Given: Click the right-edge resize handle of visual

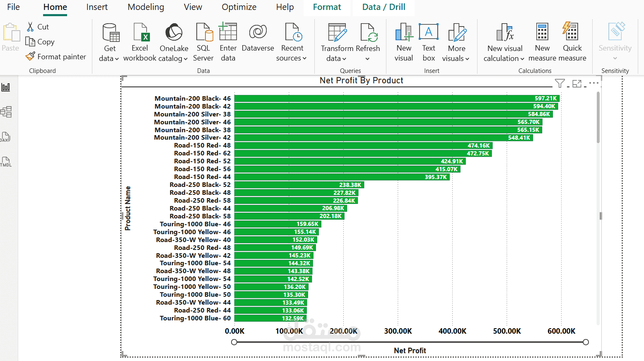Looking at the screenshot, I should 601,216.
